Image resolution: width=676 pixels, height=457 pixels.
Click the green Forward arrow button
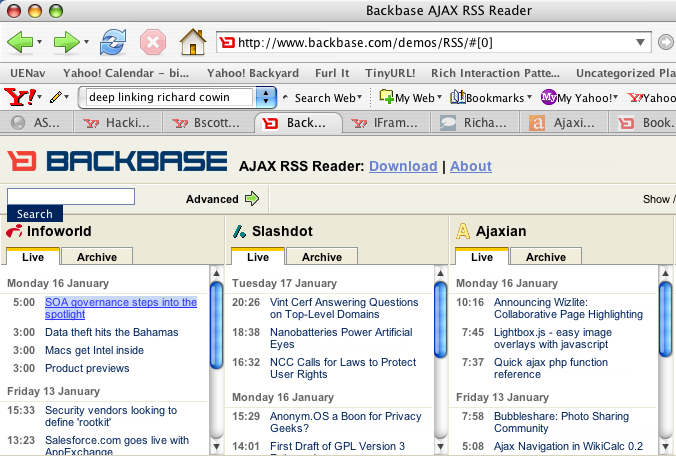click(x=67, y=43)
